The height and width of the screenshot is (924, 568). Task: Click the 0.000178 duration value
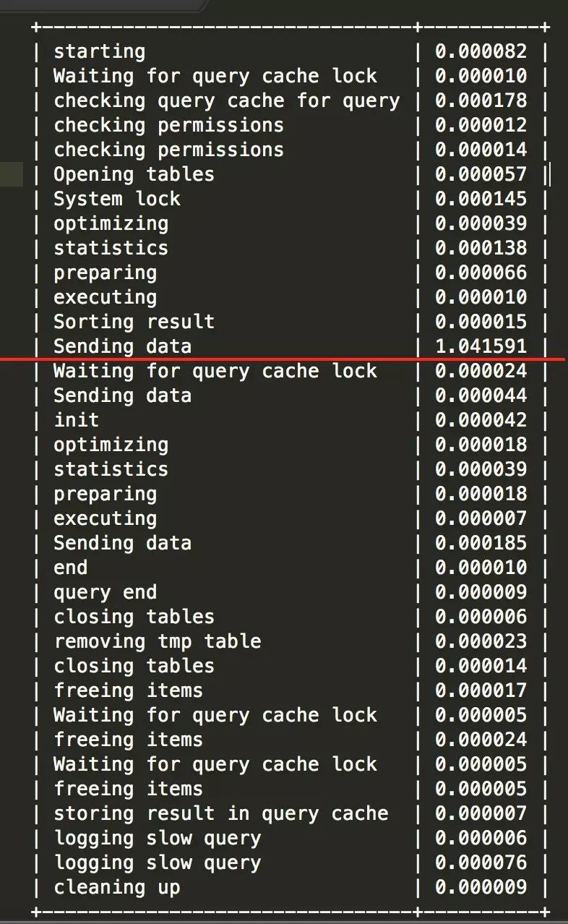pyautogui.click(x=481, y=100)
